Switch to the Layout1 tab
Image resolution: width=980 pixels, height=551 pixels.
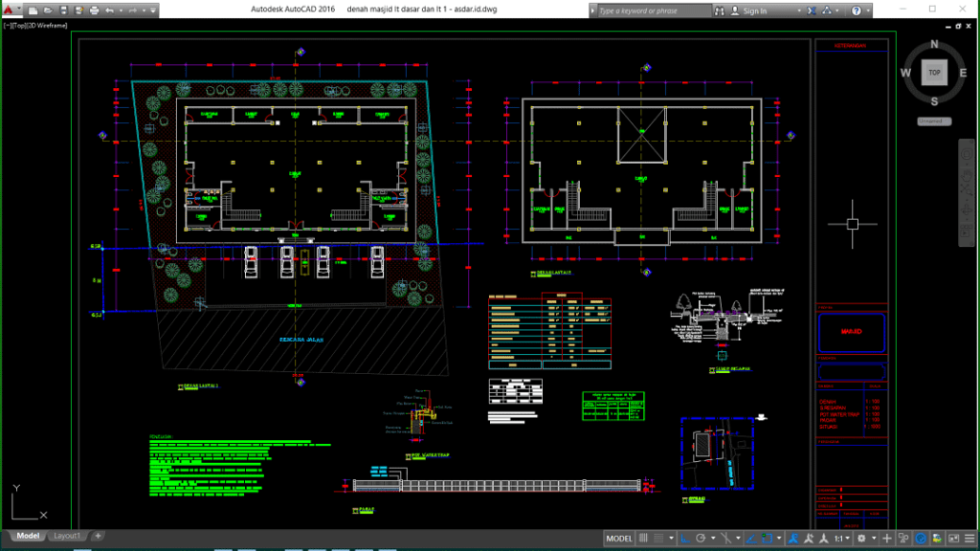(x=67, y=536)
